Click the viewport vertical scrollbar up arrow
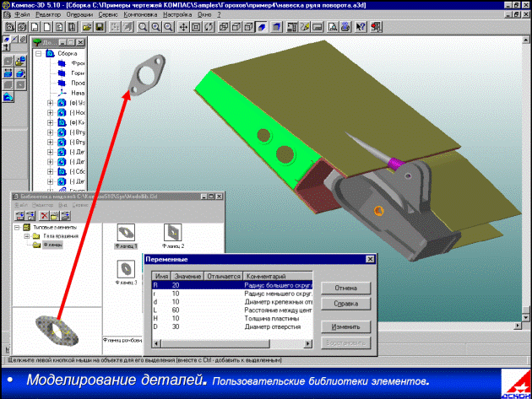This screenshot has width=532, height=399. (x=526, y=40)
